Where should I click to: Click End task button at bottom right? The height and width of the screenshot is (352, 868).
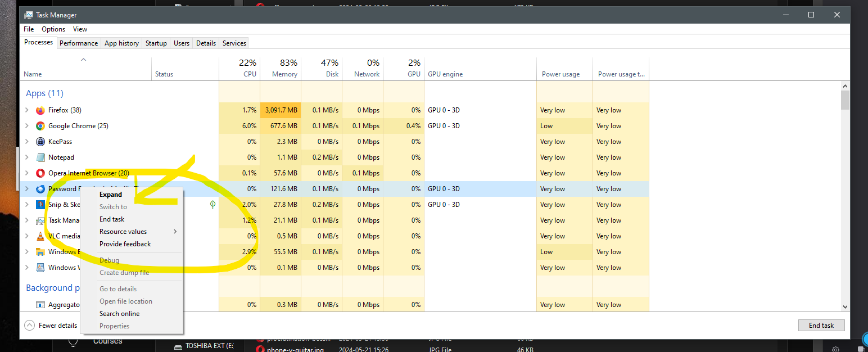click(821, 326)
